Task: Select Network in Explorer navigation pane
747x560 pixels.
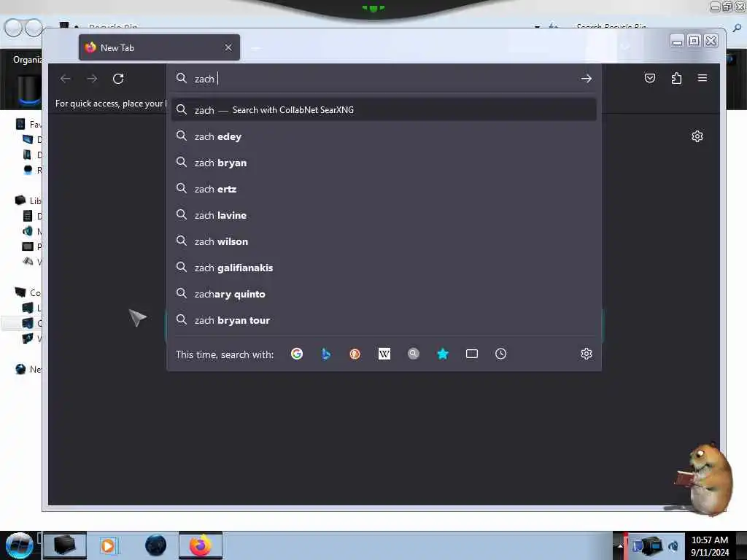Action: click(28, 369)
